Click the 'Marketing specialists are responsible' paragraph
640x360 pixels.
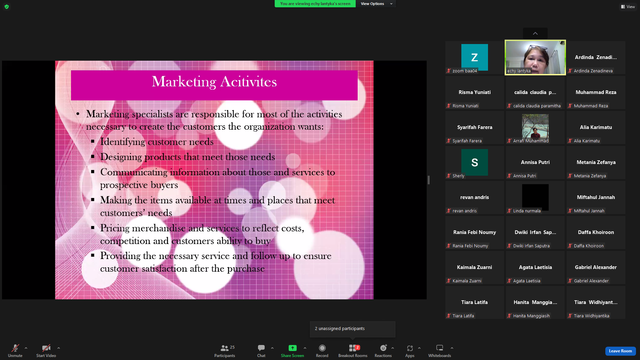[214, 120]
